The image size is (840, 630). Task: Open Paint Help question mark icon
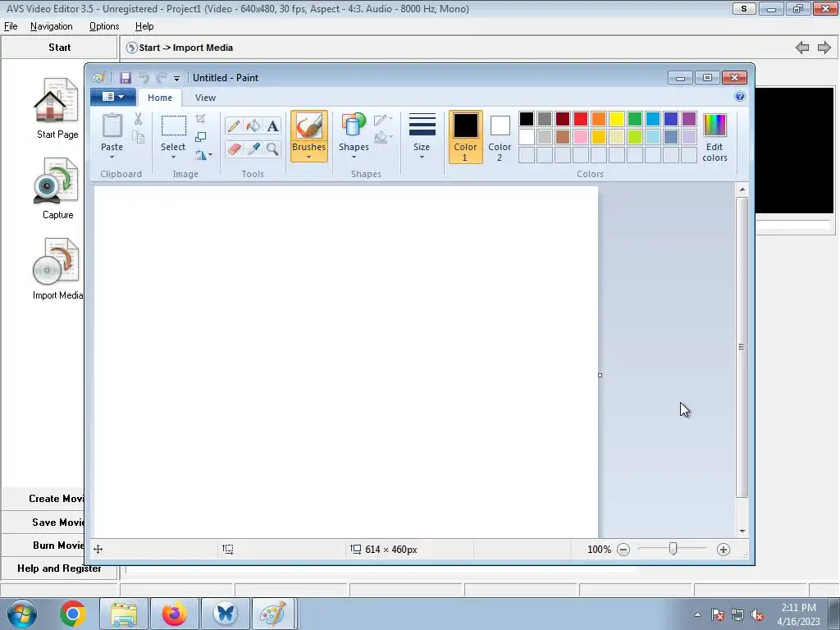(x=740, y=97)
